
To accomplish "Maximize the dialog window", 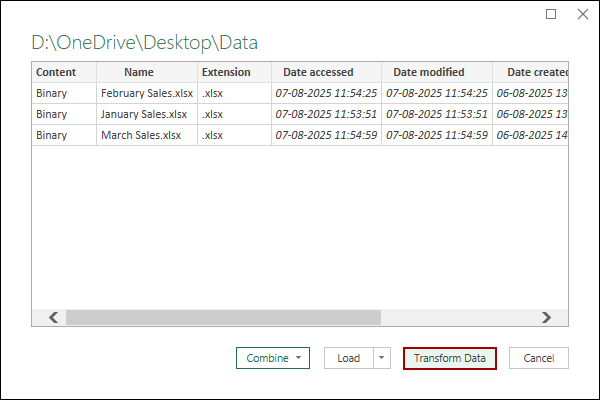I will (551, 14).
